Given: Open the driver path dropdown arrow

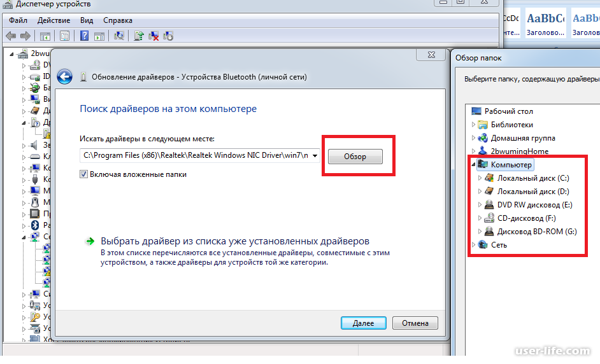Looking at the screenshot, I should 315,156.
